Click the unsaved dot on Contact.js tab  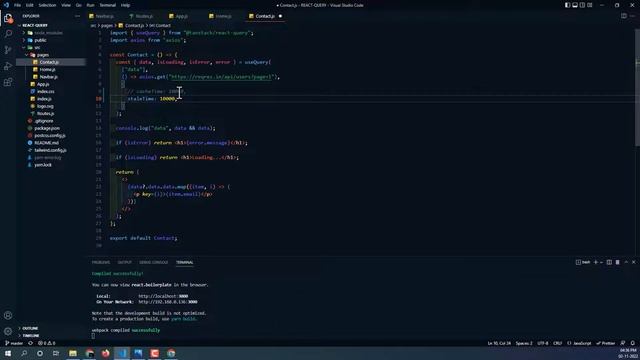tap(280, 16)
